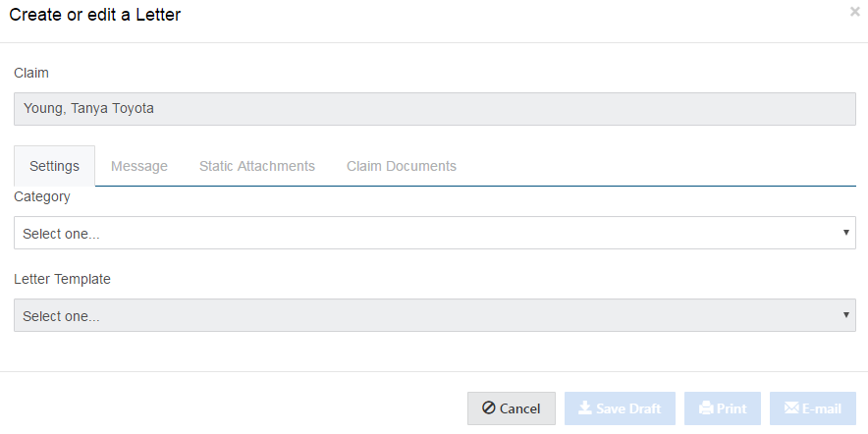Click the envelope icon on E-mail
This screenshot has height=434, width=868.
coord(790,408)
